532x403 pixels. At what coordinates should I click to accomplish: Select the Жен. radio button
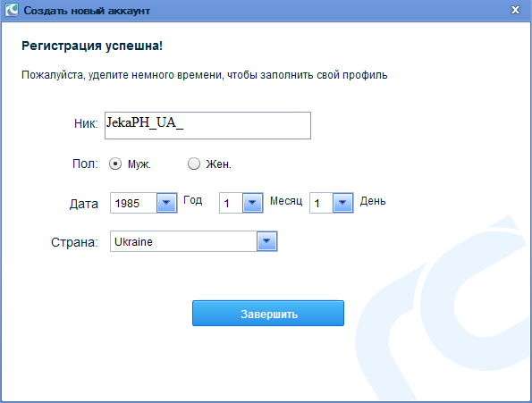point(194,164)
